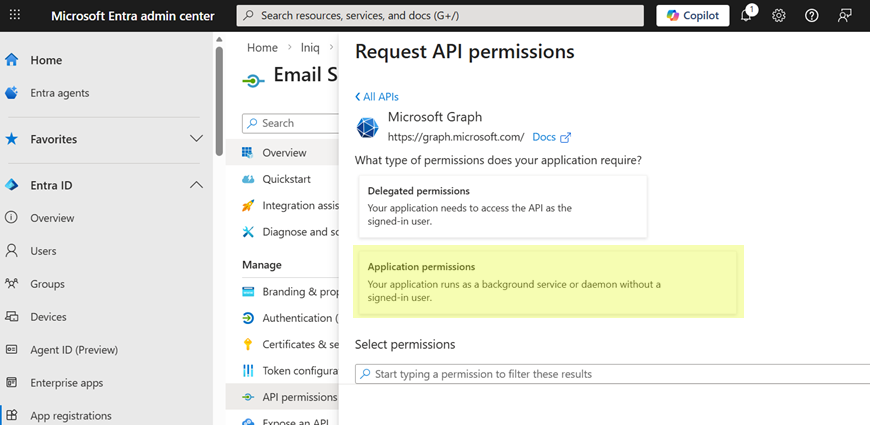
Task: Open the help question mark icon
Action: pos(812,16)
